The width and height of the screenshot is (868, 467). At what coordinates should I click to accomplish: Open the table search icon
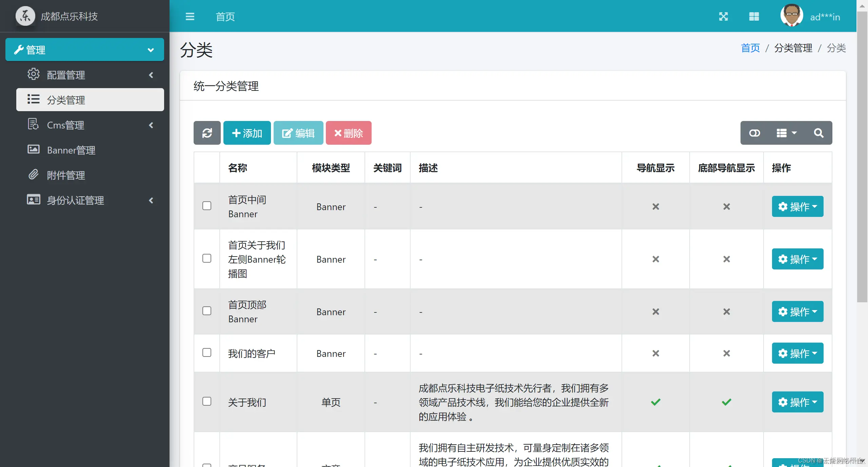click(818, 133)
